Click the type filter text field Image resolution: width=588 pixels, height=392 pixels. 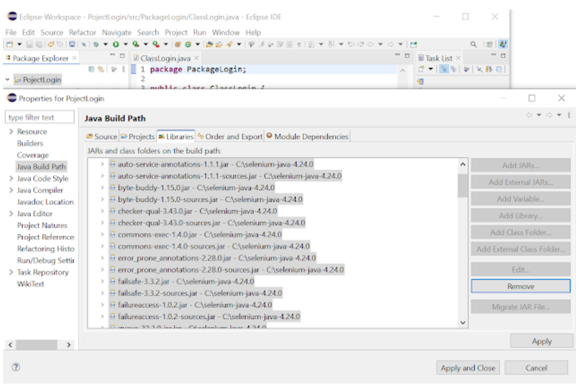click(40, 118)
